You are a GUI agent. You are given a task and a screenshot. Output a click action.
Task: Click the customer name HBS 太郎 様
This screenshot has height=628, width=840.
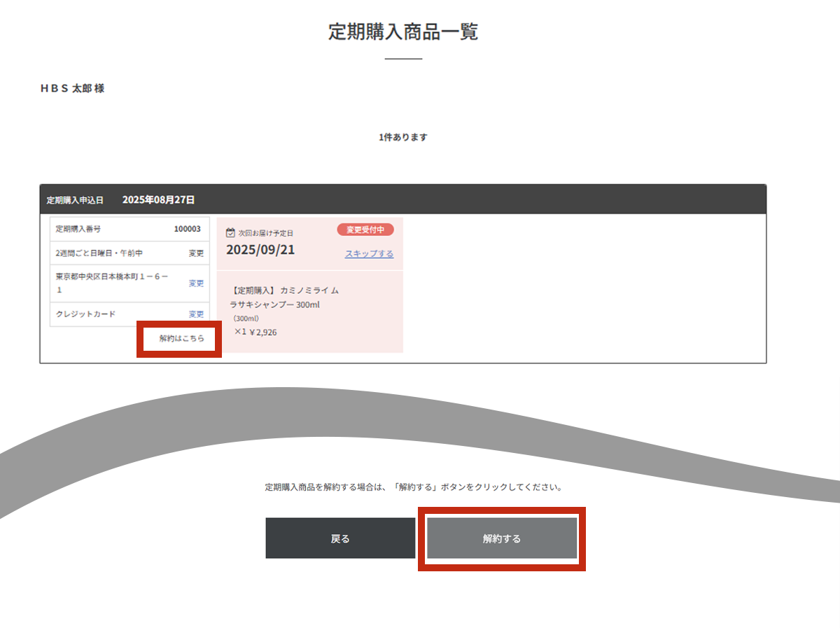[x=73, y=89]
